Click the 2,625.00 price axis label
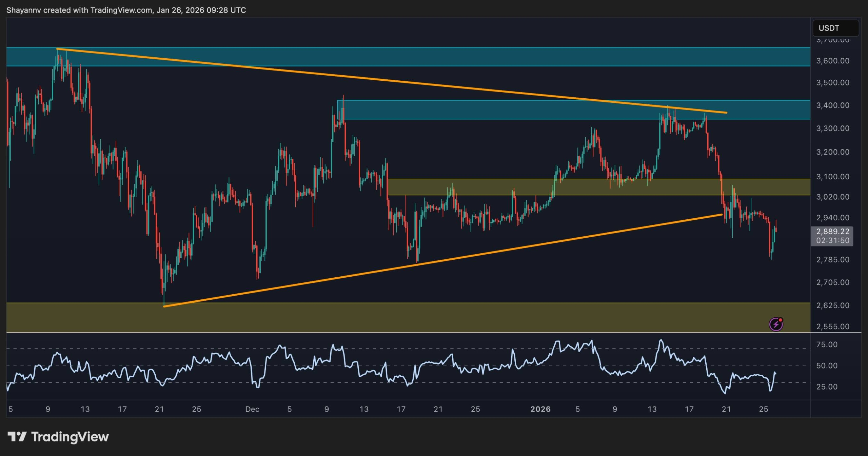 pos(832,305)
